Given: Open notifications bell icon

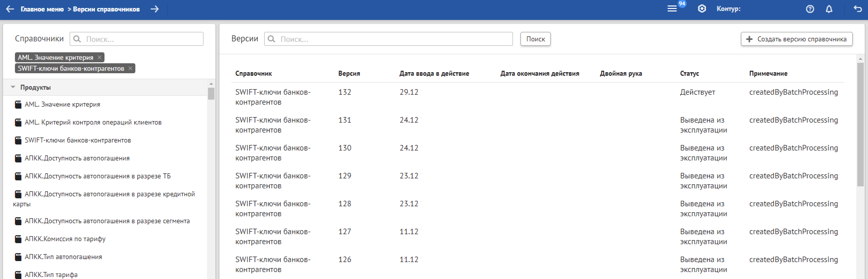Looking at the screenshot, I should [829, 9].
